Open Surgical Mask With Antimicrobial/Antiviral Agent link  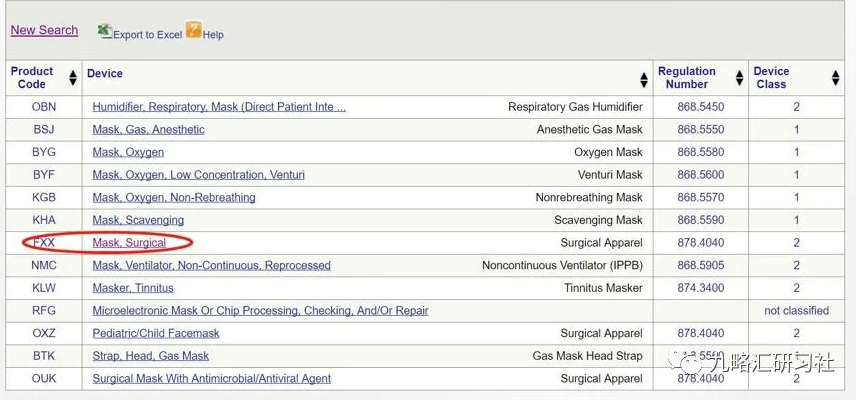click(211, 379)
